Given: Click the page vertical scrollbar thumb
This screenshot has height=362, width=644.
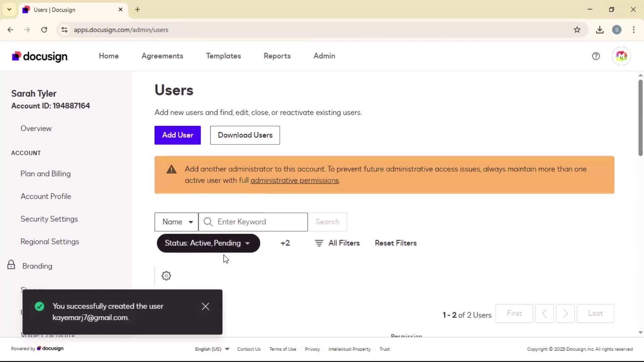Looking at the screenshot, I should pos(640,117).
